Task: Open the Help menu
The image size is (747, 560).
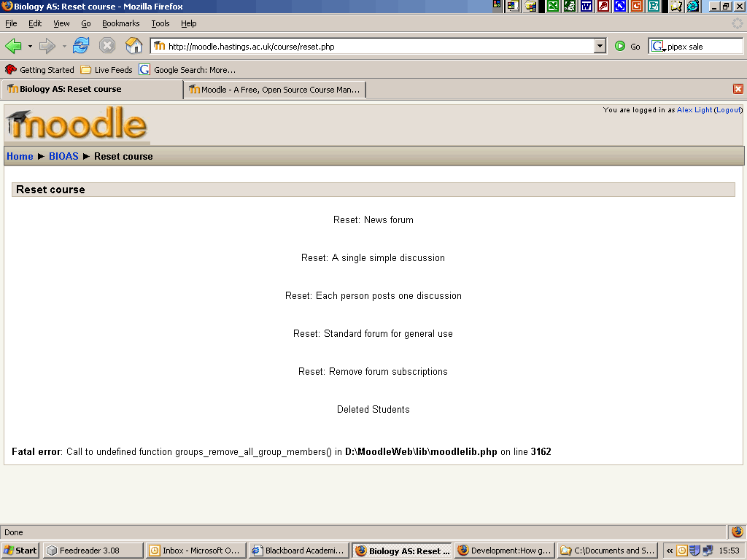Action: 189,23
